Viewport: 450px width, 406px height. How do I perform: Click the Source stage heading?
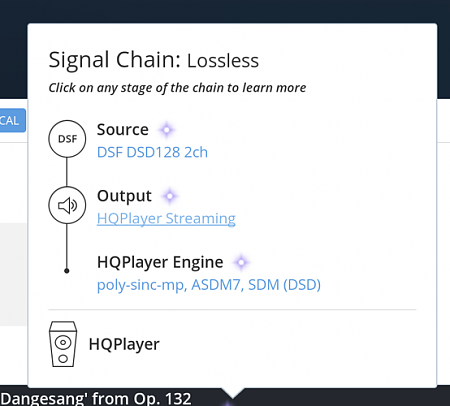123,130
